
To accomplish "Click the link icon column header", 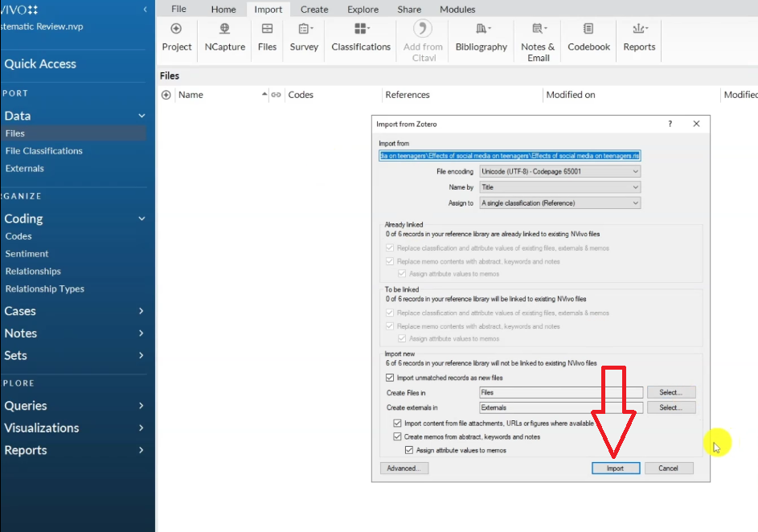I will pos(276,95).
